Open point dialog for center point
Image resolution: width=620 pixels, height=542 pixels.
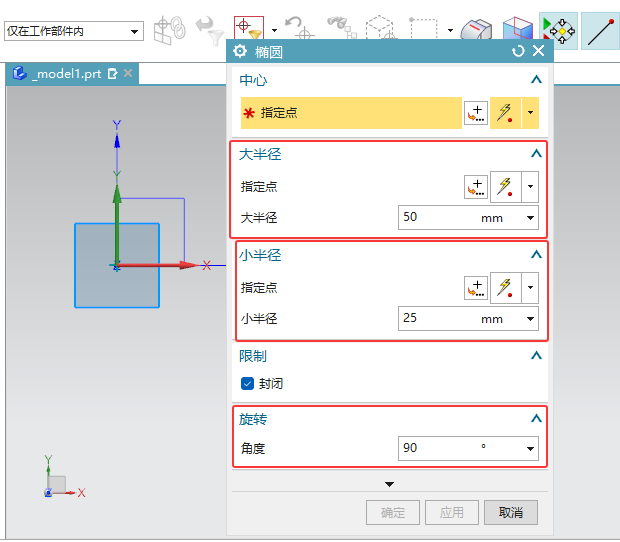coord(476,113)
